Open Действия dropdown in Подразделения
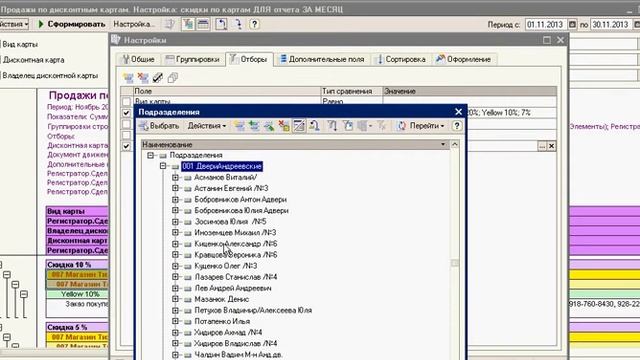 [207, 126]
